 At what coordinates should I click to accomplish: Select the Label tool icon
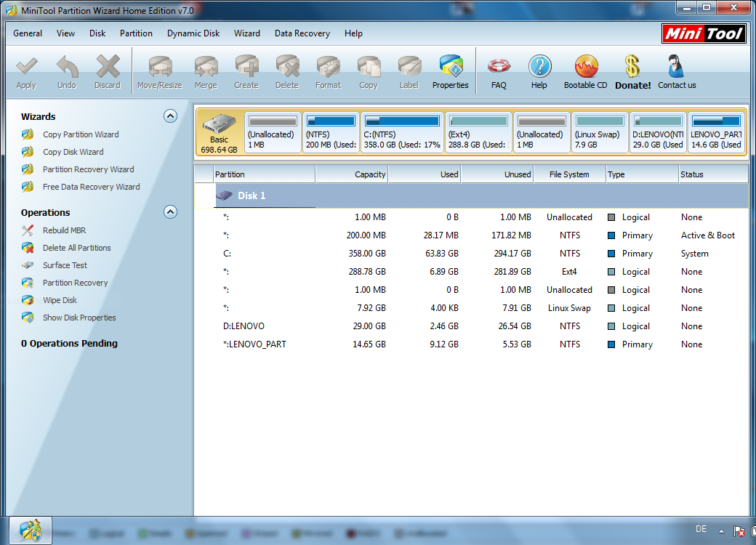tap(409, 67)
